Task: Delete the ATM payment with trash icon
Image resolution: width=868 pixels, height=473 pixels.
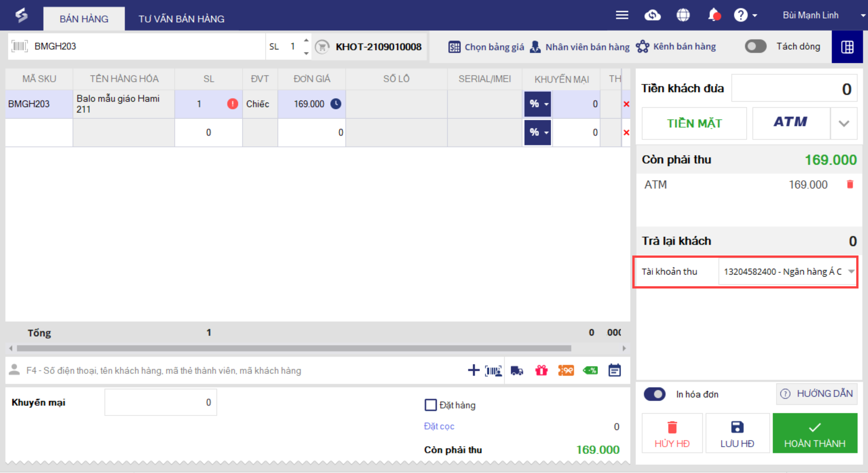Action: coord(850,184)
